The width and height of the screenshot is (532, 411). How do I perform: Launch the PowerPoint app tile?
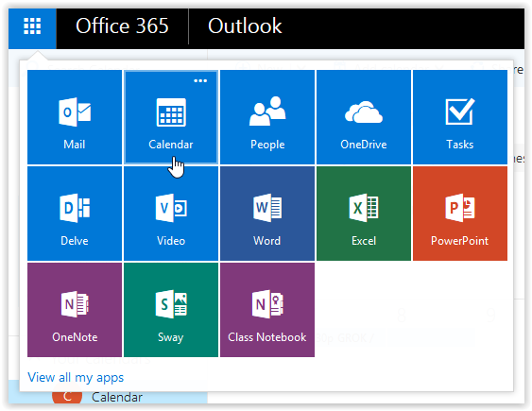tap(460, 214)
